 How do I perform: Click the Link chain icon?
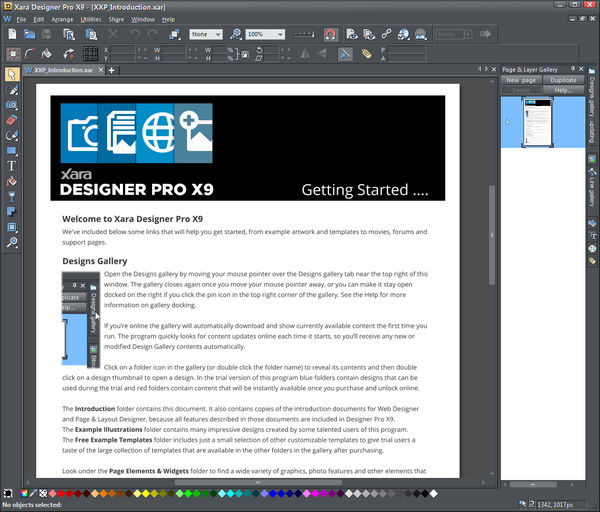pos(386,34)
